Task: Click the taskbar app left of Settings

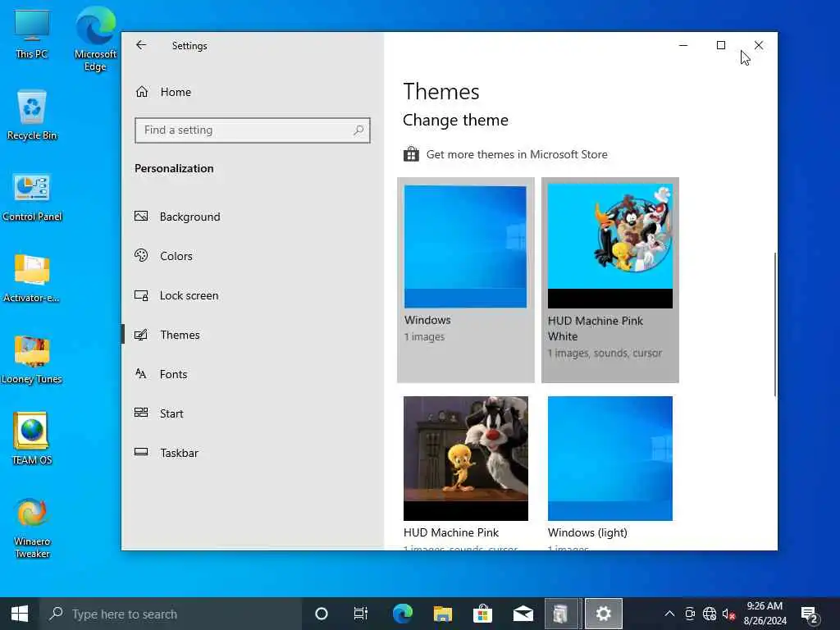Action: coord(561,614)
